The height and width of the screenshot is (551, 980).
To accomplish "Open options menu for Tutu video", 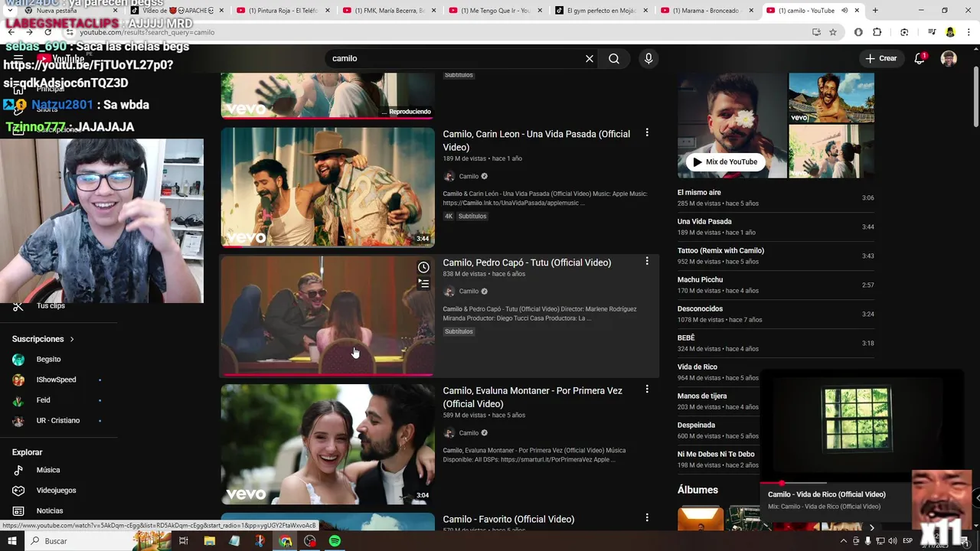I will pos(647,262).
